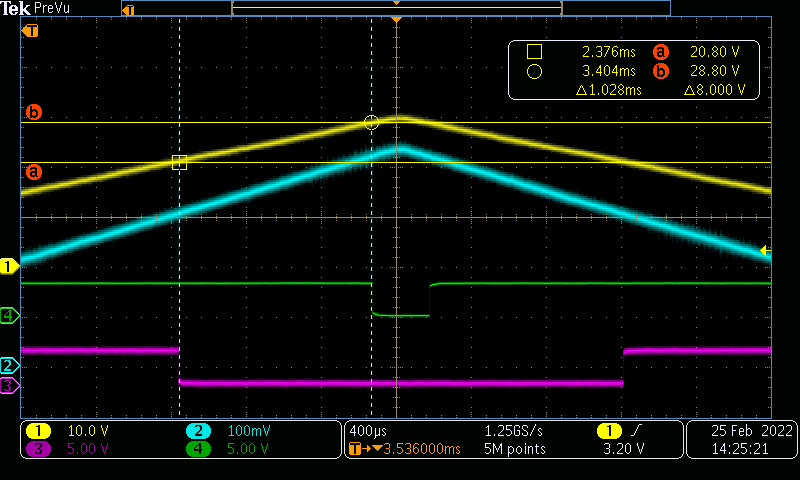Select the cursor a horizontal bar marker
The height and width of the screenshot is (480, 800).
click(x=34, y=171)
